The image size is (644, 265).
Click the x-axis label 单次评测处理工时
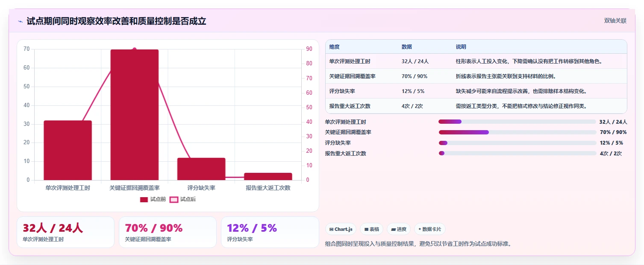click(68, 188)
